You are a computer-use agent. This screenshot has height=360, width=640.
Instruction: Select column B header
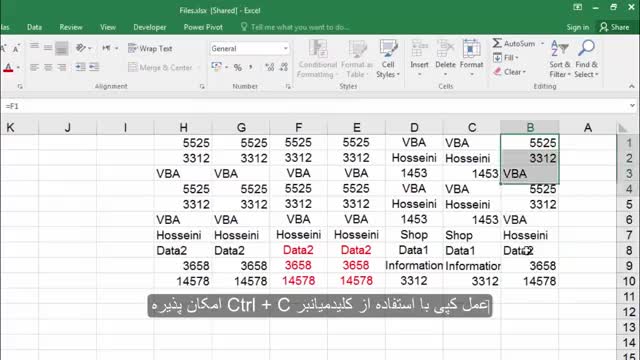[530, 127]
